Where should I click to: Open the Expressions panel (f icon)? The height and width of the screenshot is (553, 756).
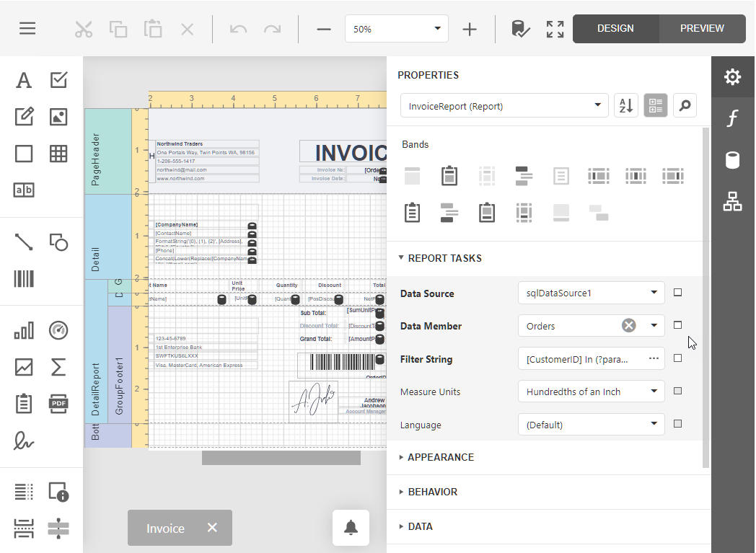[x=732, y=118]
